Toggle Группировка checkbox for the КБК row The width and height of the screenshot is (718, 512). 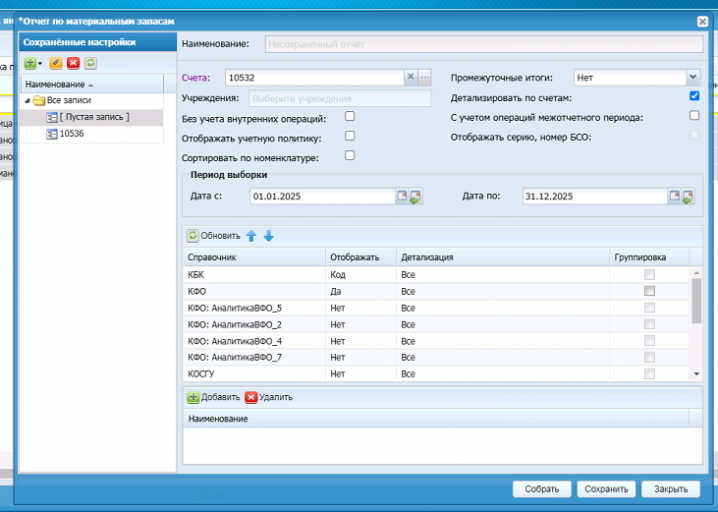click(649, 274)
